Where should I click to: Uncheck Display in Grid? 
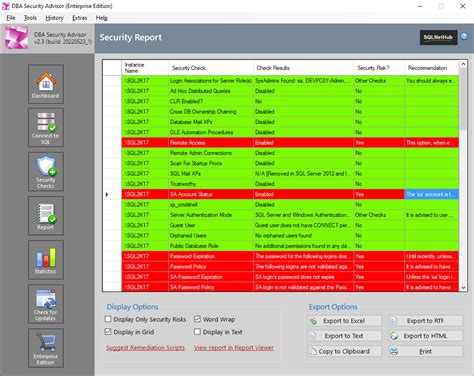pyautogui.click(x=108, y=332)
